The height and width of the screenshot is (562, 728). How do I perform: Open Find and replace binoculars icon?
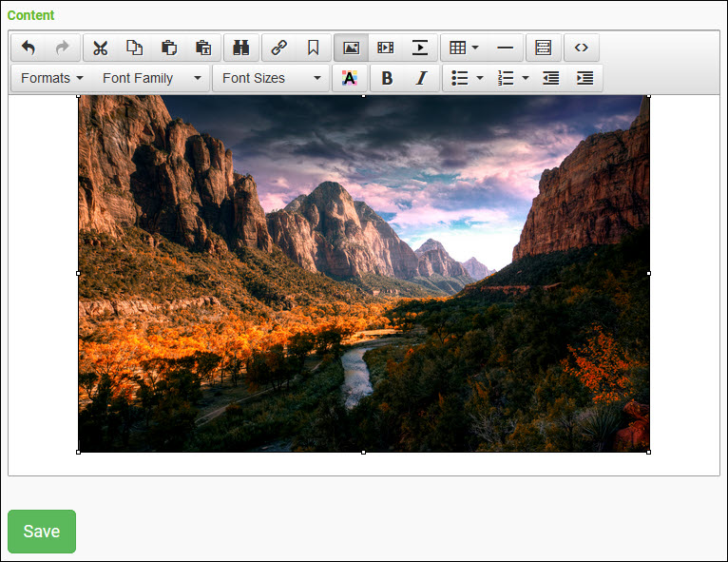241,48
